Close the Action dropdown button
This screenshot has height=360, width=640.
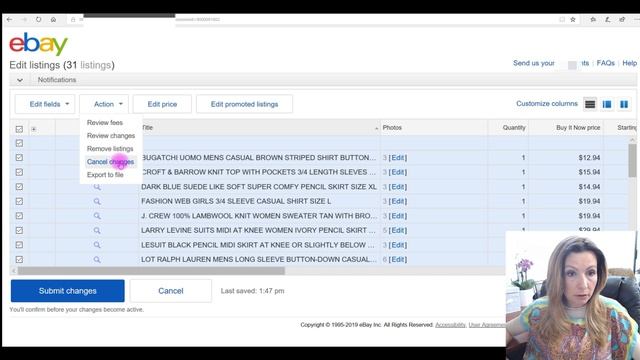coord(104,104)
